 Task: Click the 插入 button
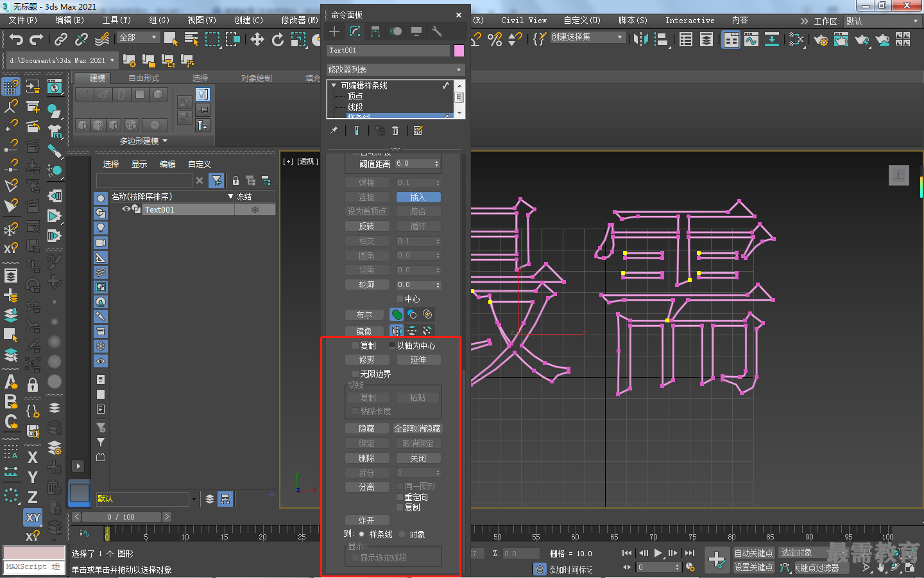click(x=418, y=197)
